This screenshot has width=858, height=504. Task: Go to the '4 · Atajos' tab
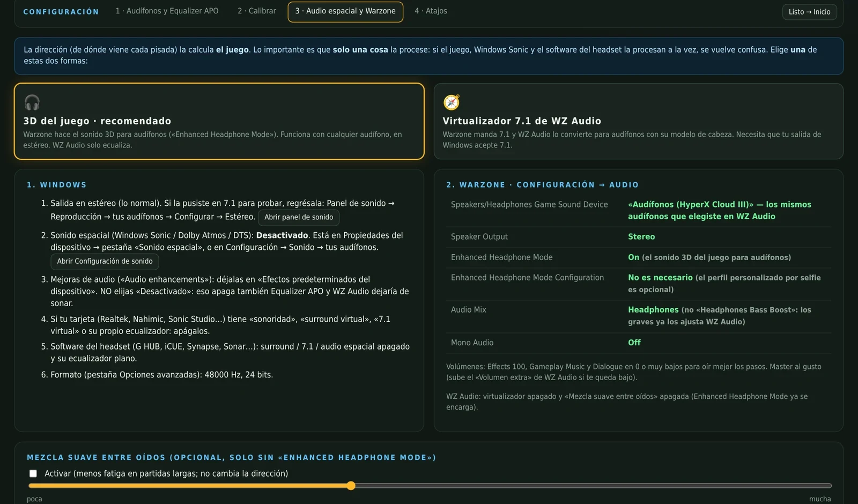[431, 11]
